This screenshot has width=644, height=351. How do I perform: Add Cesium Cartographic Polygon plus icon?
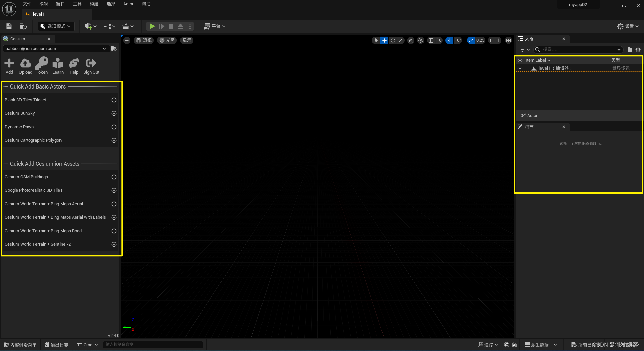pos(114,140)
